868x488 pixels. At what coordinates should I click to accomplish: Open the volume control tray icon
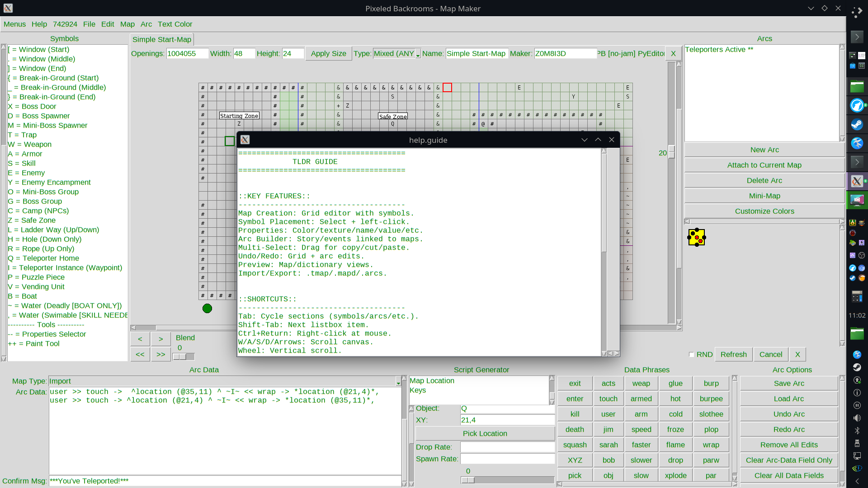[x=857, y=418]
